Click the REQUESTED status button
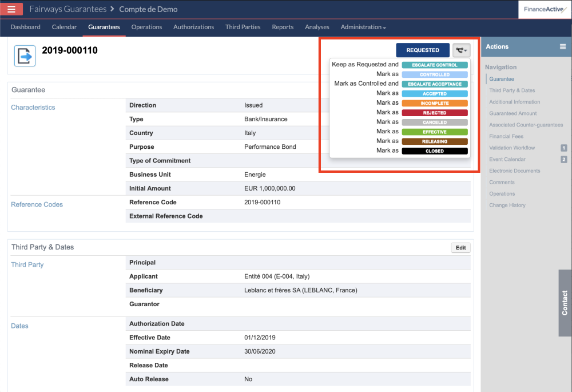 pos(423,50)
